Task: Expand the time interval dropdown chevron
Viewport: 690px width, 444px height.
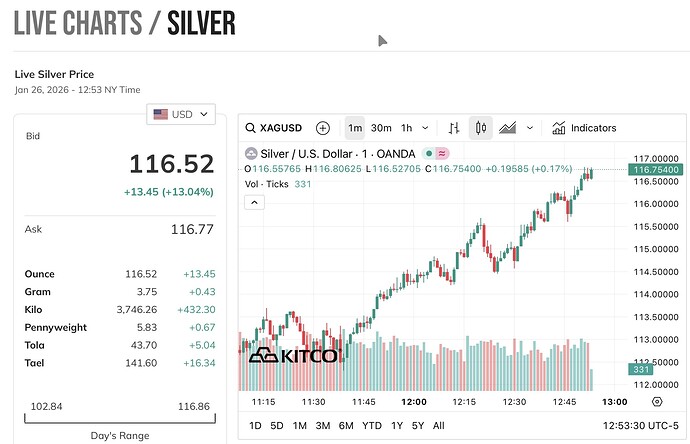Action: [427, 128]
